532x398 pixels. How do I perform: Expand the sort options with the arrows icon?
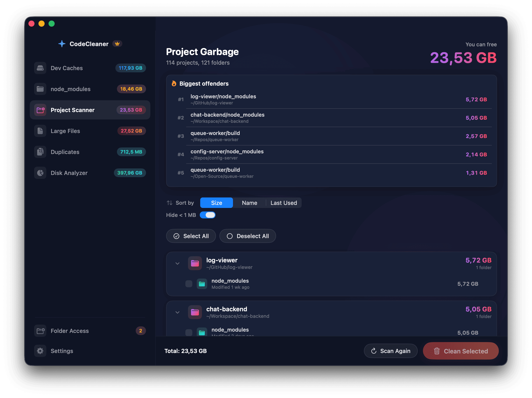click(170, 203)
